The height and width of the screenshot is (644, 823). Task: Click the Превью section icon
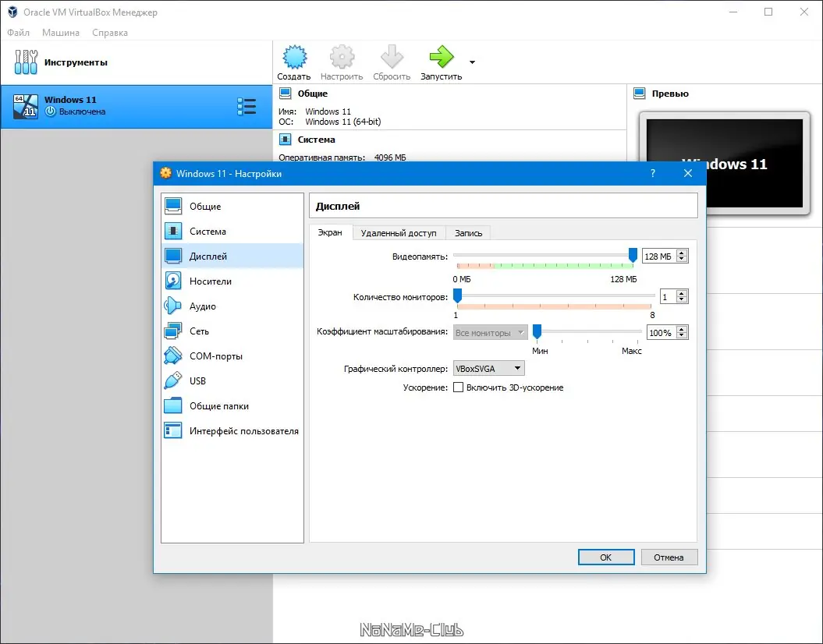pos(640,94)
